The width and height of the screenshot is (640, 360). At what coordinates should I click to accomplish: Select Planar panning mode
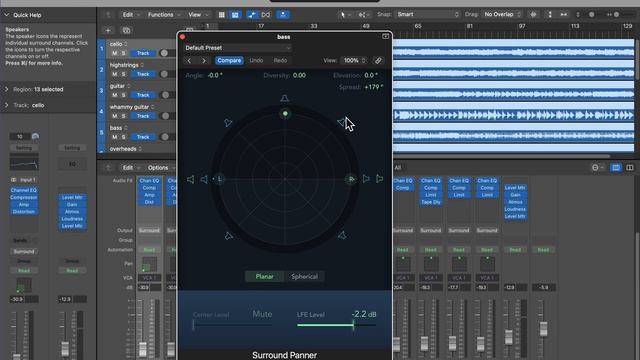coord(264,276)
